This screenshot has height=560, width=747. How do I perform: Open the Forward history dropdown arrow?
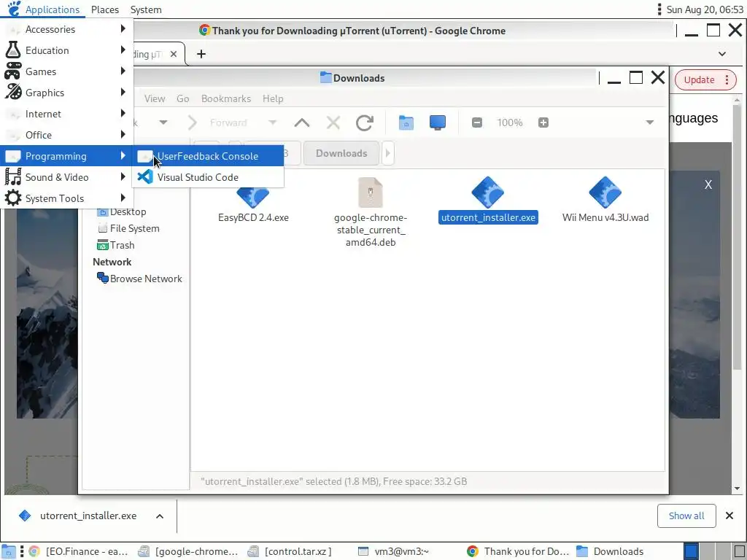(273, 122)
